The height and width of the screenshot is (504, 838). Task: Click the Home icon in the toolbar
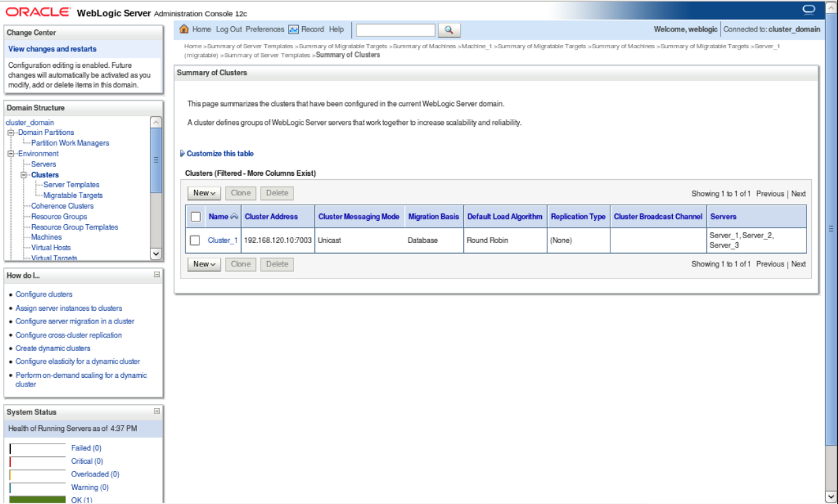coord(184,29)
